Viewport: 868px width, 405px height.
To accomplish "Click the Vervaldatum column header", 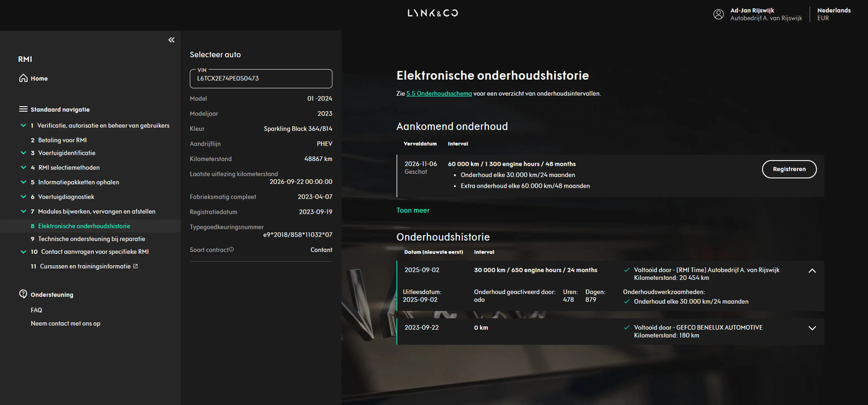I will (420, 144).
